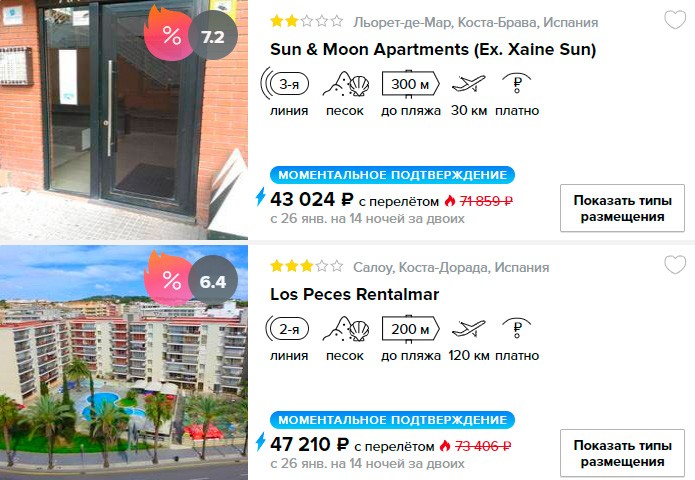
Task: Click the 200 м beach distance sign
Action: tap(410, 328)
